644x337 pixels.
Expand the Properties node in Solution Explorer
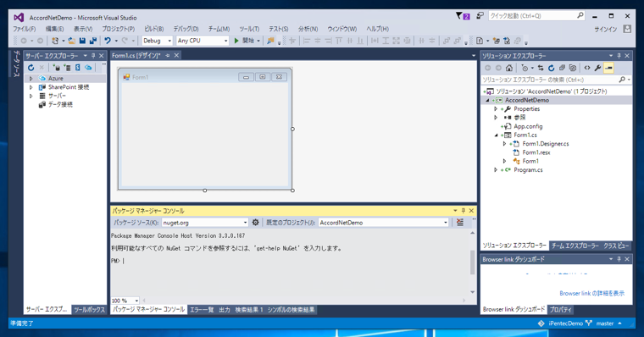[x=496, y=108]
